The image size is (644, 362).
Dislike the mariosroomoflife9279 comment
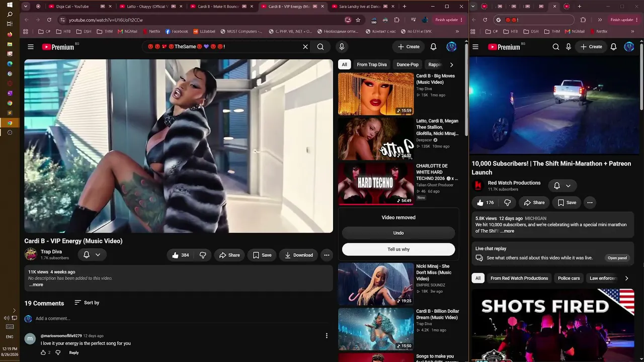pyautogui.click(x=58, y=352)
